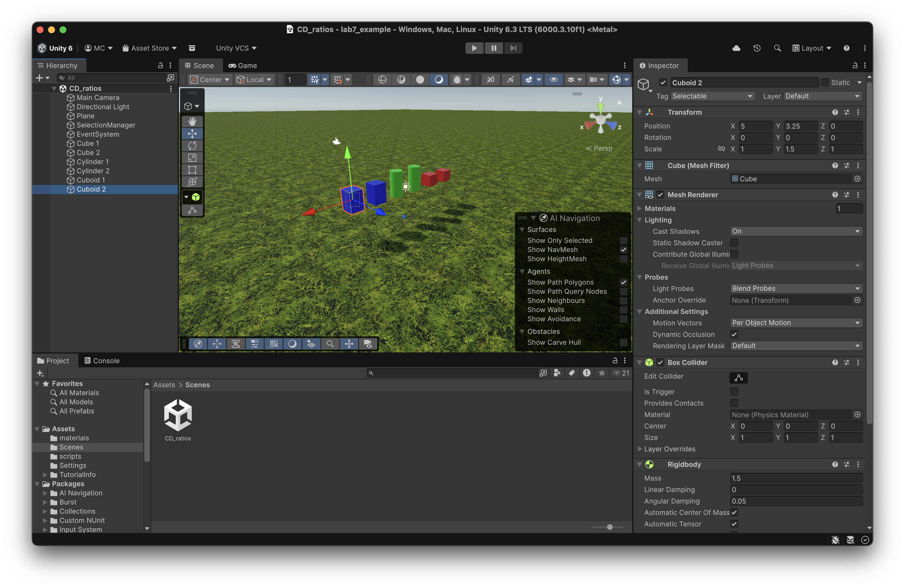Enable the Is Trigger checkbox
The height and width of the screenshot is (588, 905).
(x=734, y=391)
